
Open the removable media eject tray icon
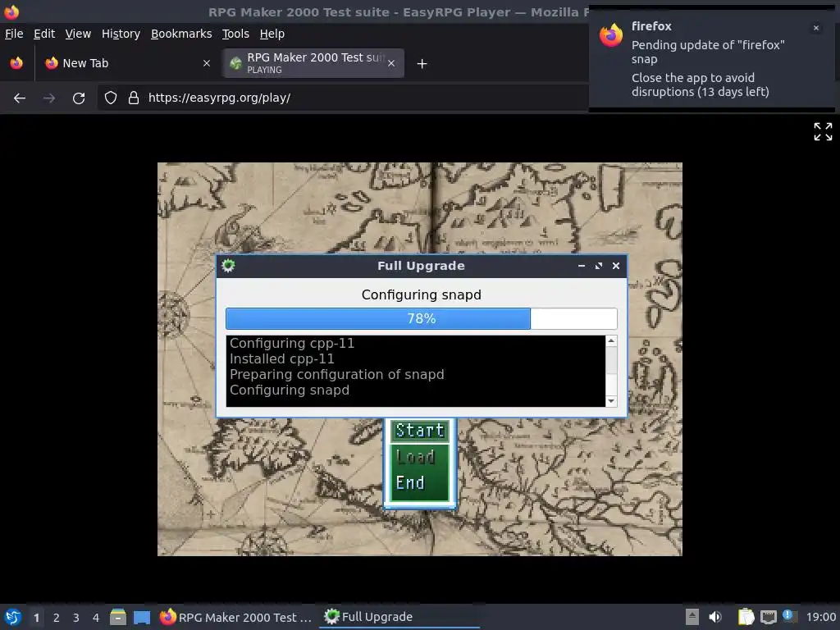[692, 617]
